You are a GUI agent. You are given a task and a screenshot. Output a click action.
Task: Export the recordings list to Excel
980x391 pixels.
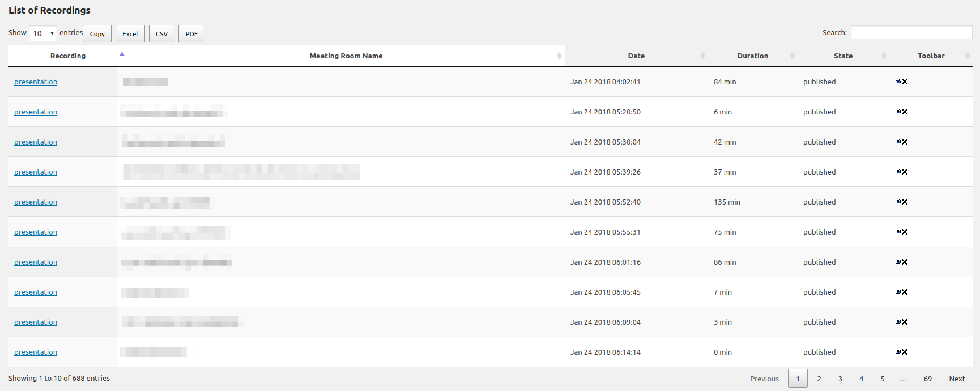coord(130,34)
